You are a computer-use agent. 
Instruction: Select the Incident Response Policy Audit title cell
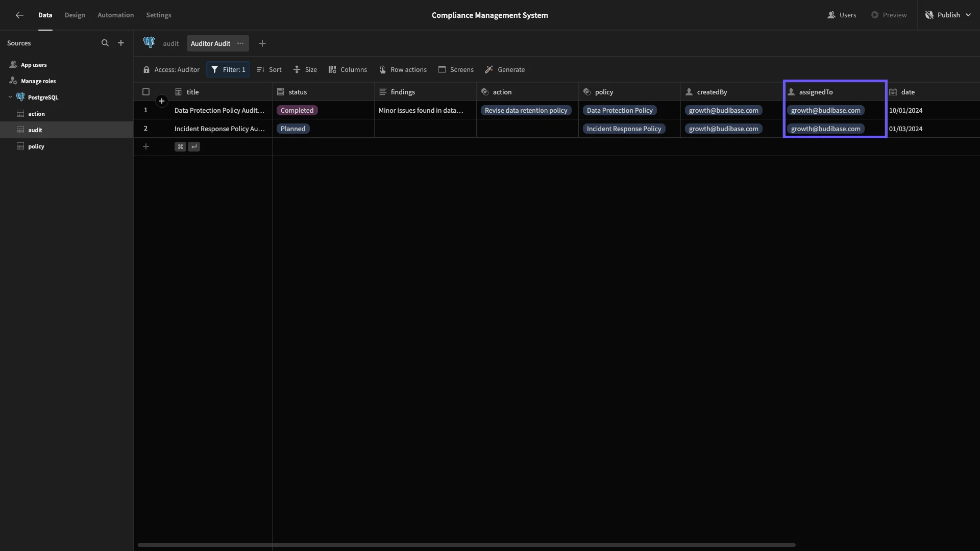click(x=221, y=129)
